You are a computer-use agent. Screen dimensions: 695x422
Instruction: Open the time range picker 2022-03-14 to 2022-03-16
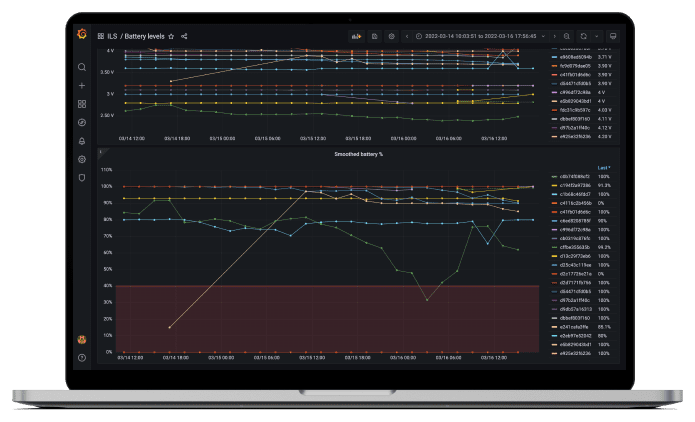pyautogui.click(x=480, y=36)
